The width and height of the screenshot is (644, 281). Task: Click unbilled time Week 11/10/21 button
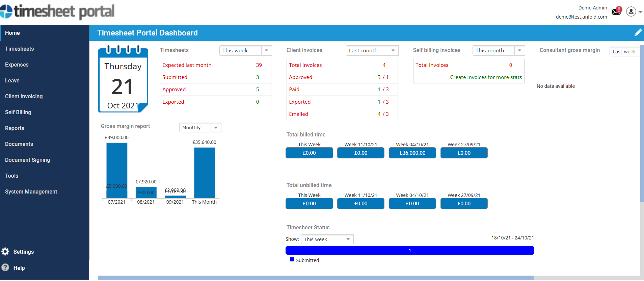tap(361, 203)
